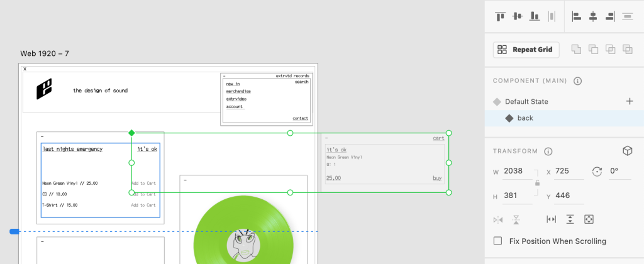Click the rotation field showing 0°

620,171
